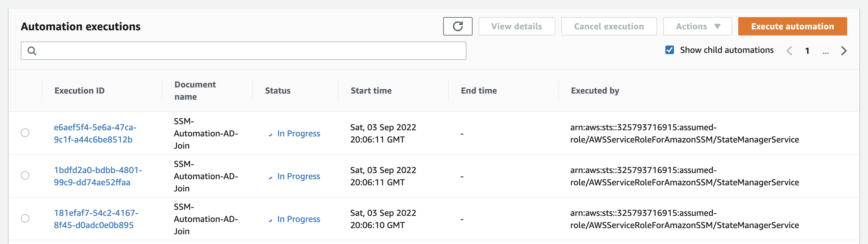Viewport: 868px width, 244px height.
Task: Disable Show child automations
Action: tap(670, 50)
